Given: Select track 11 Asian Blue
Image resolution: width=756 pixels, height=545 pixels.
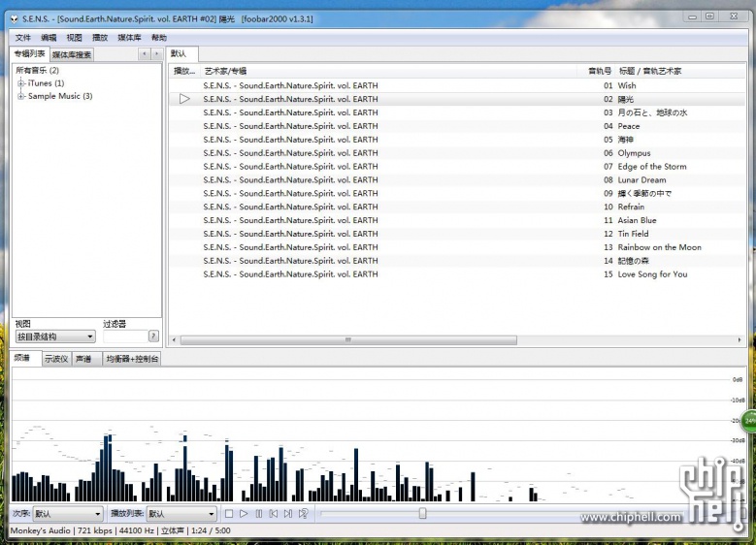Looking at the screenshot, I should (x=457, y=221).
